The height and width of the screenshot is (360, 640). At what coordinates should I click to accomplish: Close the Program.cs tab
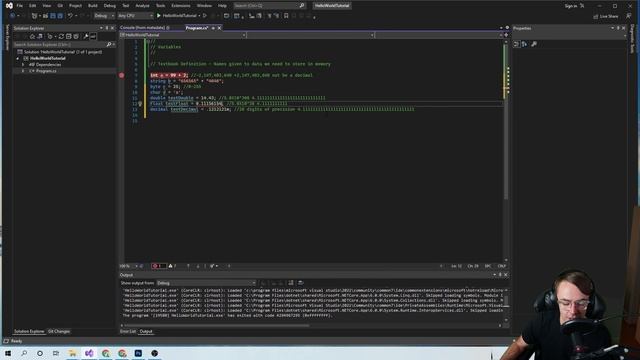pos(219,28)
